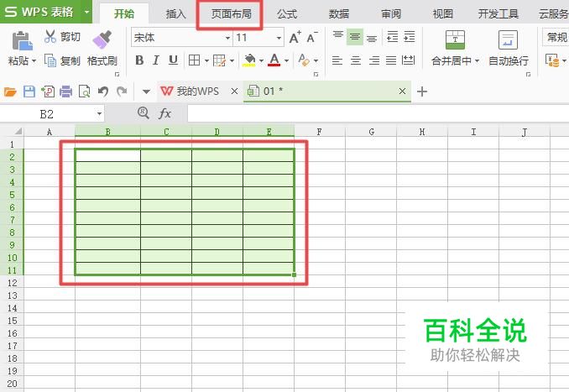Click the export to PDF icon

point(48,91)
